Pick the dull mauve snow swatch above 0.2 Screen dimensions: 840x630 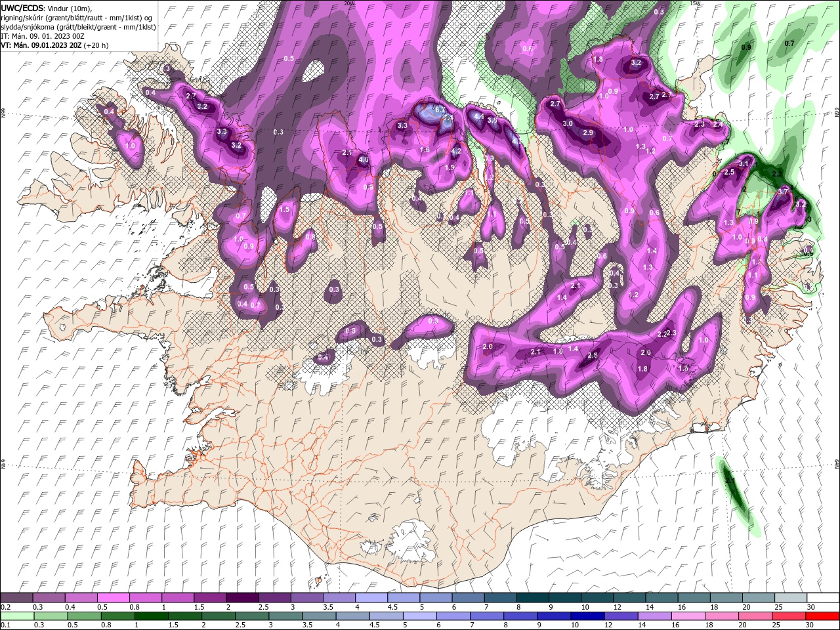16,598
